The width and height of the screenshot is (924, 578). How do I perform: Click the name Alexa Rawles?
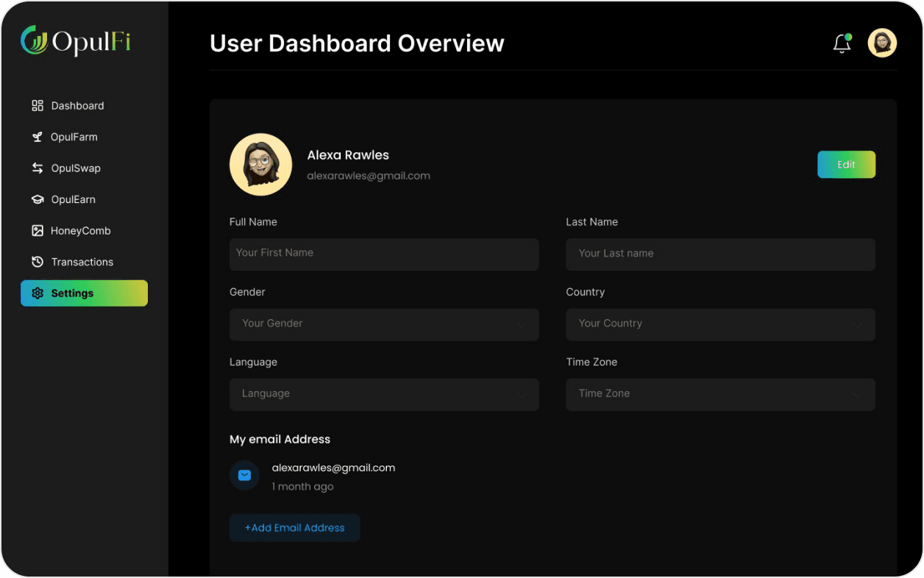(348, 155)
